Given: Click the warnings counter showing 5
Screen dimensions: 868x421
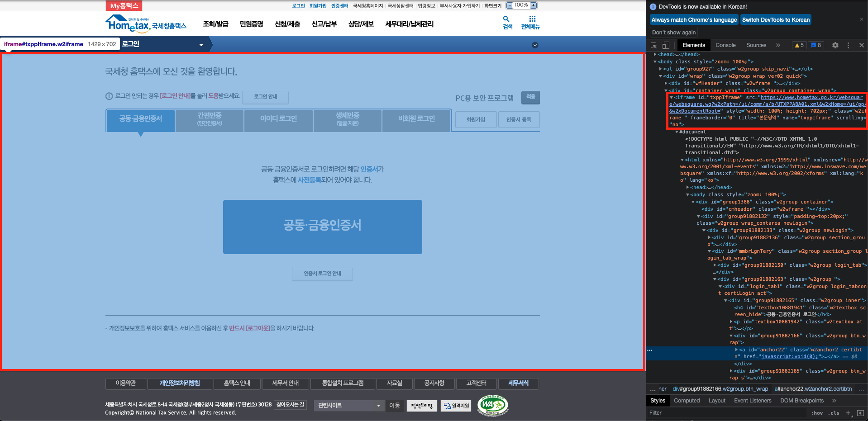Looking at the screenshot, I should [799, 45].
